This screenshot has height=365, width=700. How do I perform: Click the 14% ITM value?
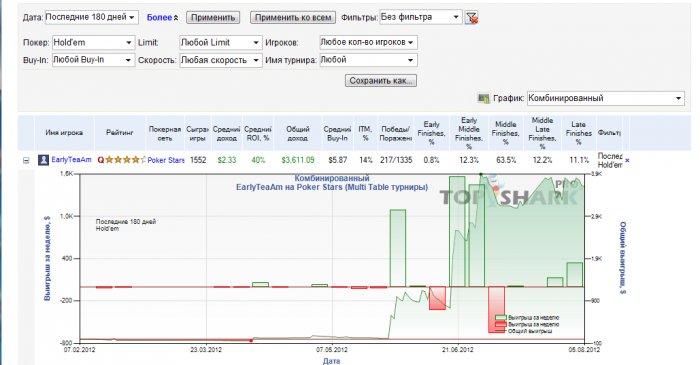click(366, 160)
